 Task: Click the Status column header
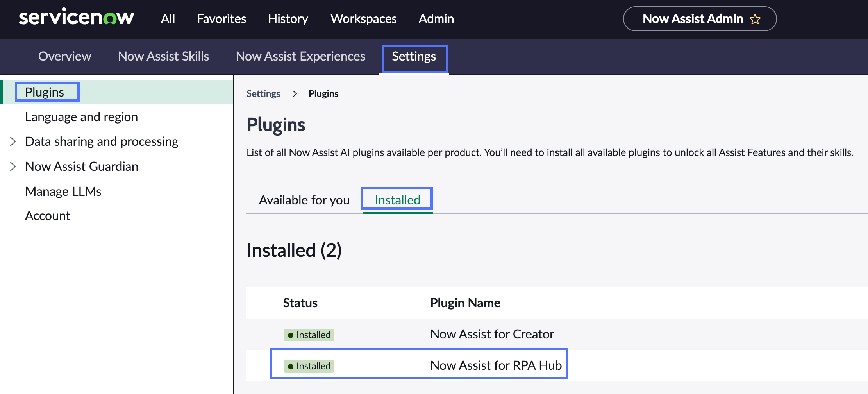point(300,303)
